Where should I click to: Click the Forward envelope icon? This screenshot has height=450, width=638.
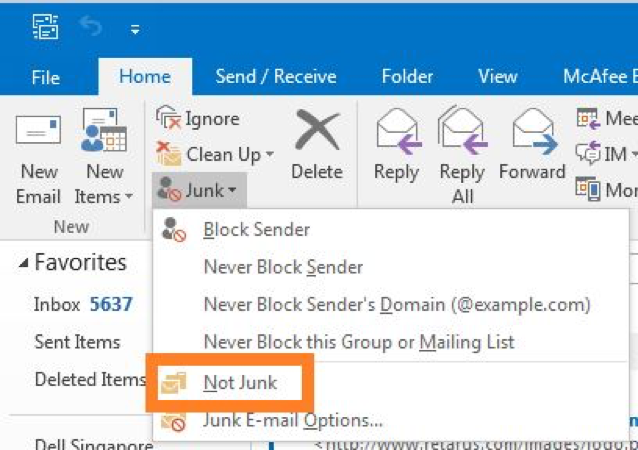534,131
